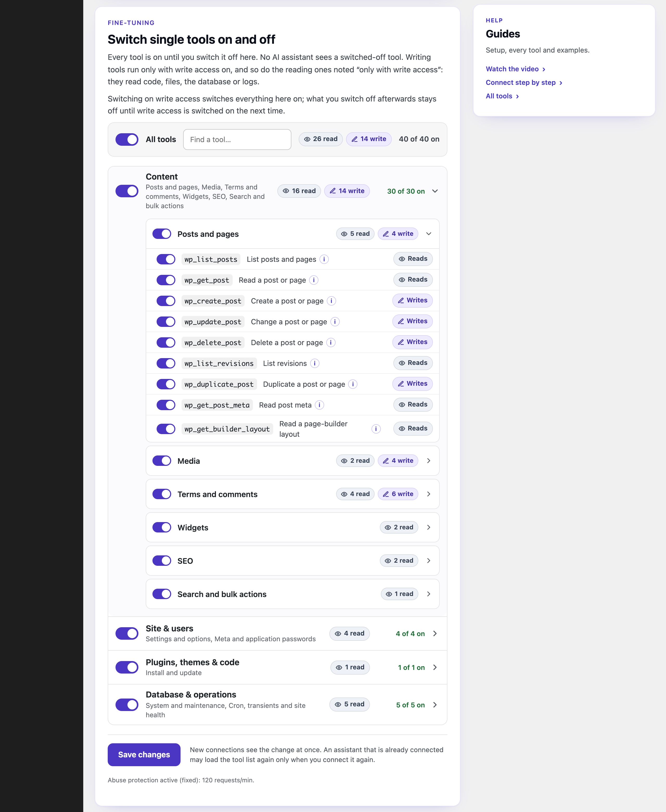Open info icon for Create a post or page

pos(331,301)
